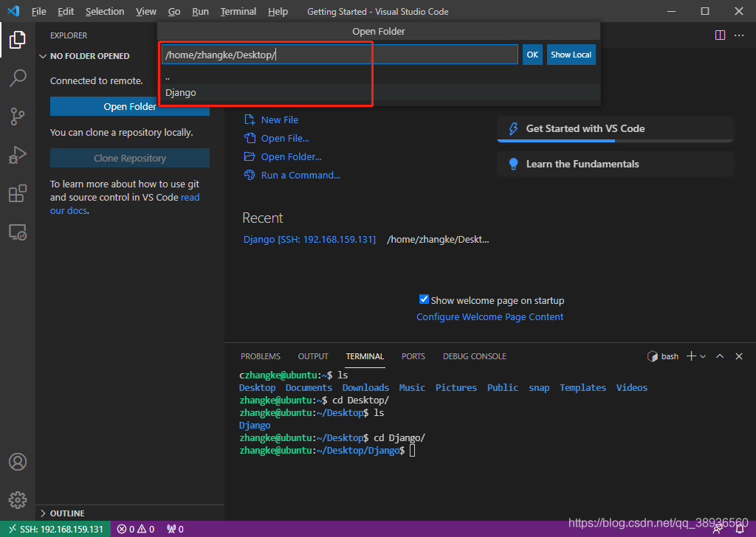This screenshot has width=756, height=537.
Task: Switch to the OUTPUT tab
Action: click(313, 356)
